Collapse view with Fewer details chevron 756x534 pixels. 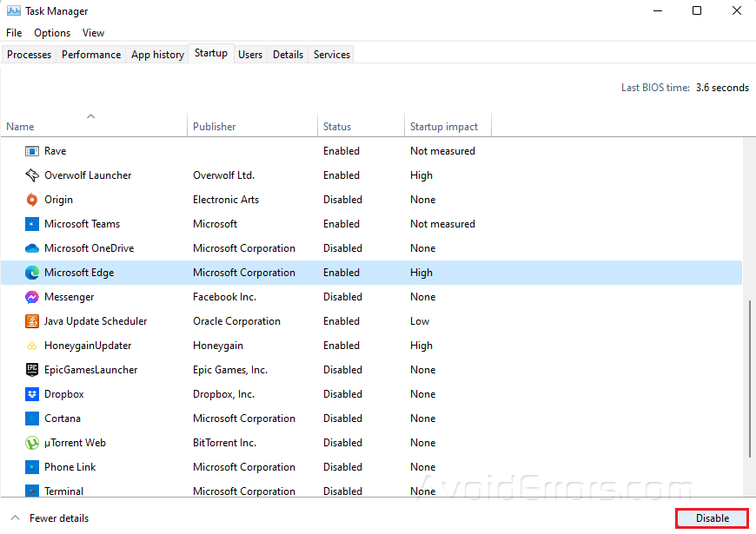tap(15, 518)
